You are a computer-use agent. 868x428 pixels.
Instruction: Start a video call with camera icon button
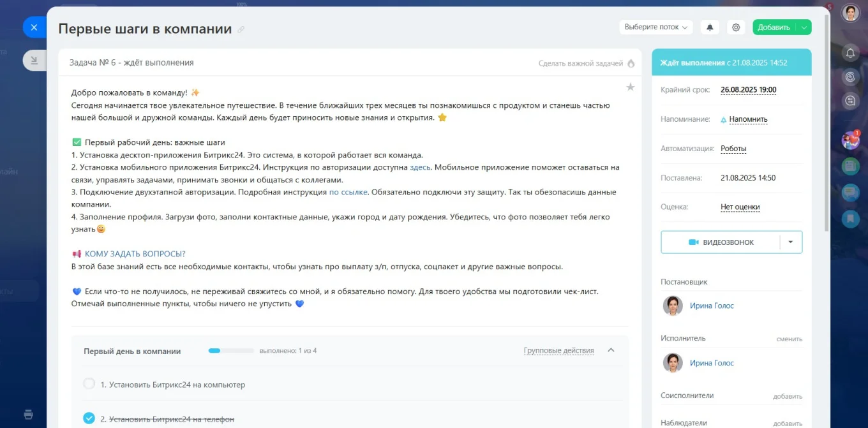pyautogui.click(x=721, y=242)
